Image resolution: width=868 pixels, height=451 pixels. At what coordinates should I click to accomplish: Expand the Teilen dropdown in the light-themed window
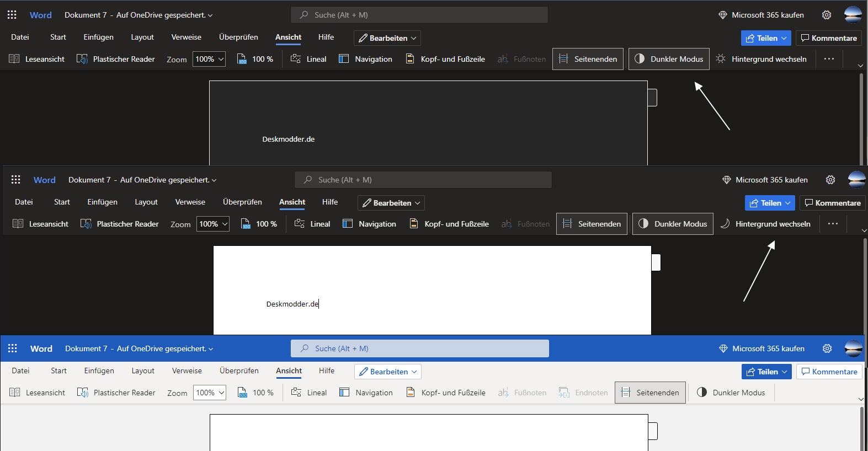[x=766, y=372]
